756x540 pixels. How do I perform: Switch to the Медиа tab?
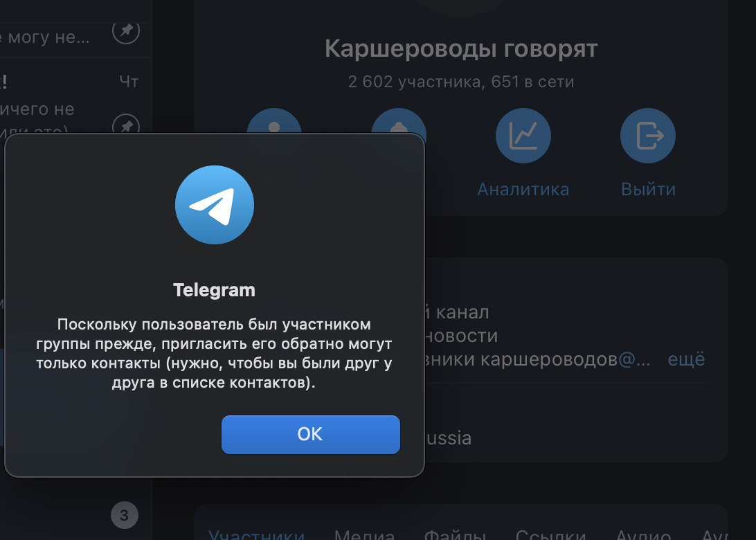coord(364,534)
